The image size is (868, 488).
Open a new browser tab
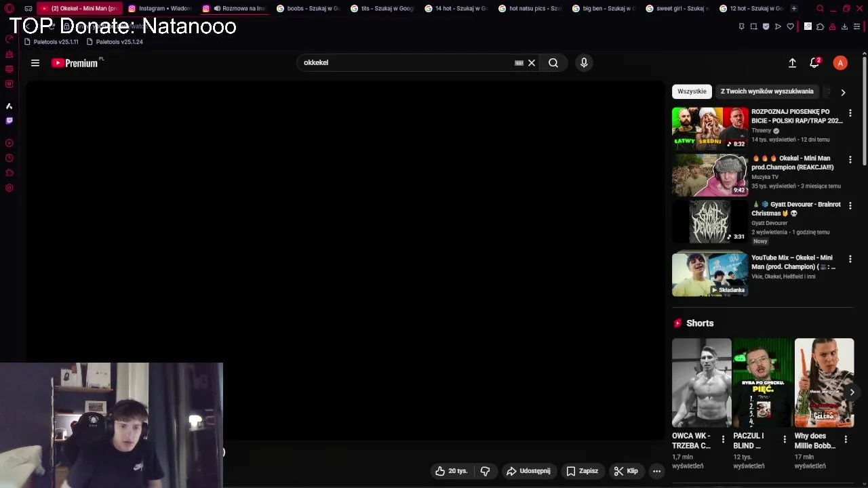pos(793,8)
